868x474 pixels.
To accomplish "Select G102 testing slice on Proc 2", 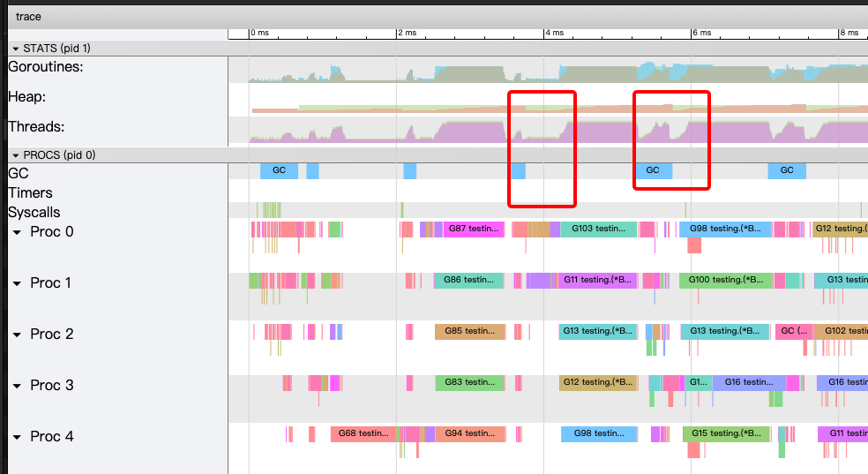I will click(841, 331).
